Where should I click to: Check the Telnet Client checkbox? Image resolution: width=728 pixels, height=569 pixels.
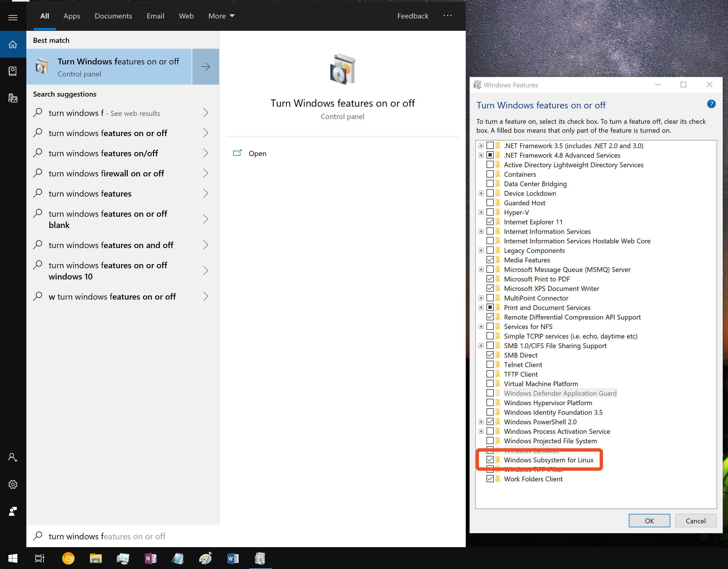coord(490,365)
